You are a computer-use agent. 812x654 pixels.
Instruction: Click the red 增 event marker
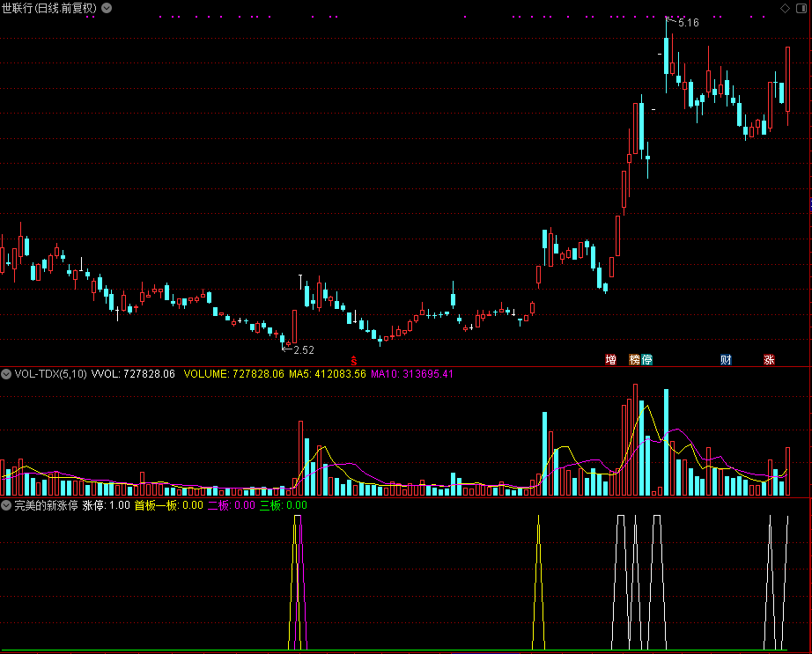(610, 360)
